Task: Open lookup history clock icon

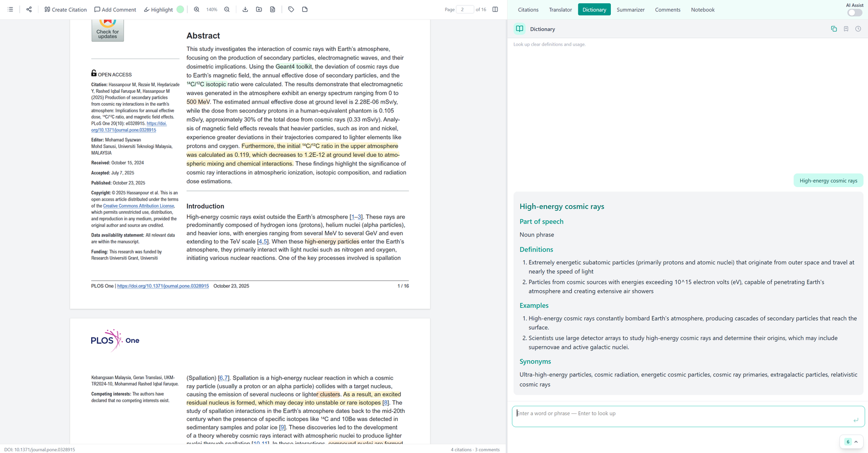Action: point(858,29)
